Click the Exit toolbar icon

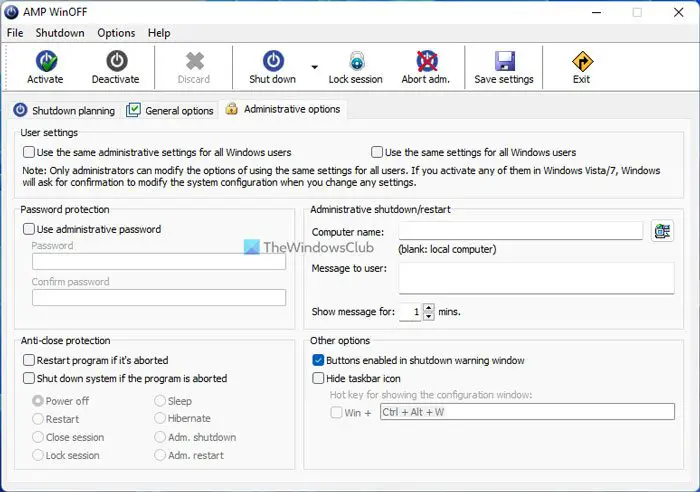click(x=582, y=61)
